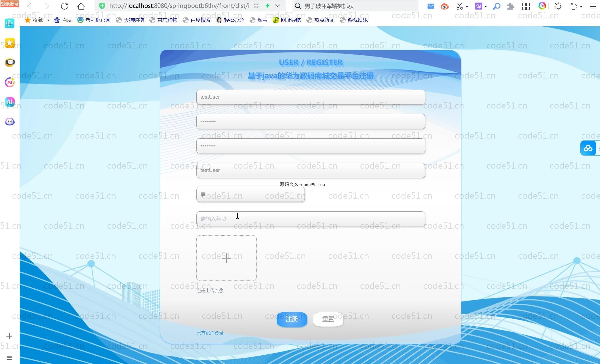Expand the address bar dropdown chevron
This screenshot has width=600, height=364.
click(278, 6)
